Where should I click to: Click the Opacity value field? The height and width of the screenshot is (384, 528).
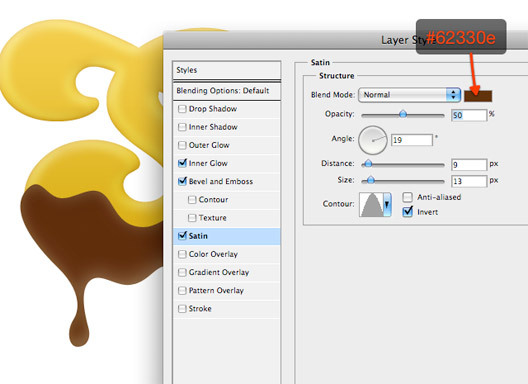[x=469, y=115]
